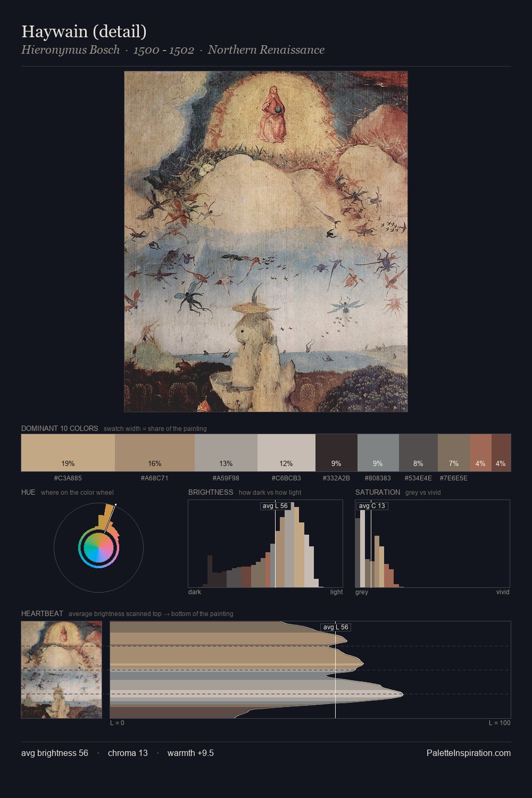Select the BRIGHTNESS section heading
Viewport: 532px width, 798px height.
point(211,492)
